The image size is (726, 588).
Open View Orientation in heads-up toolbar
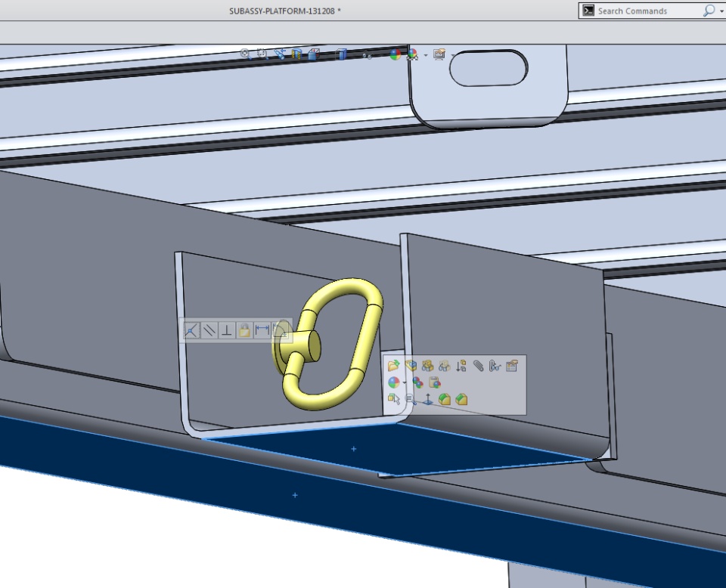[313, 54]
